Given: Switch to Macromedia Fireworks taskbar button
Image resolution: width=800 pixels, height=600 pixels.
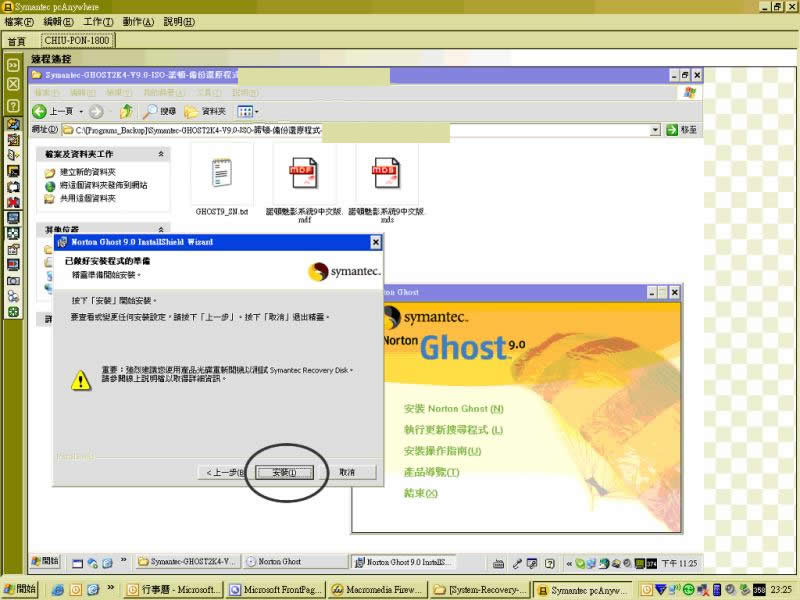Looking at the screenshot, I should (x=378, y=590).
